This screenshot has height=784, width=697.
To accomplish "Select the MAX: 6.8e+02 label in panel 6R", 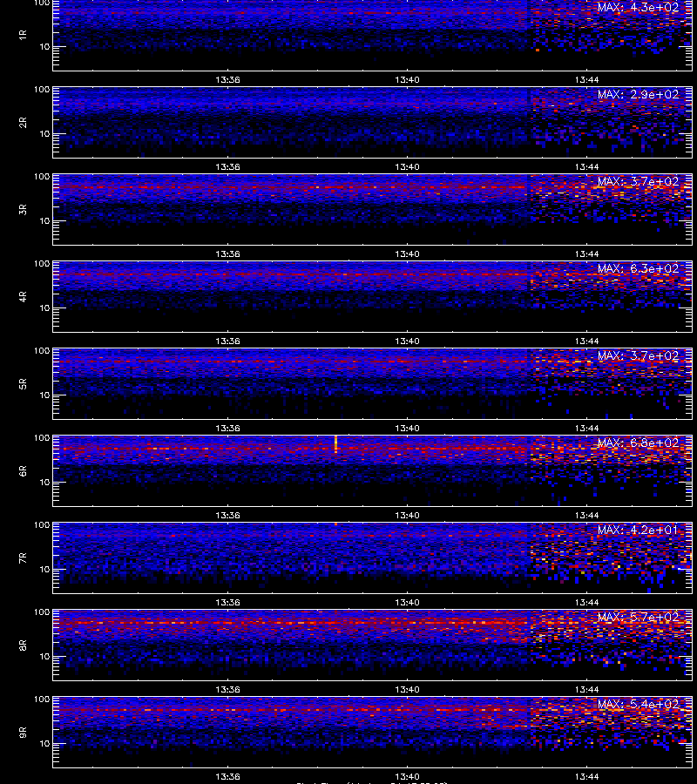I will [638, 443].
